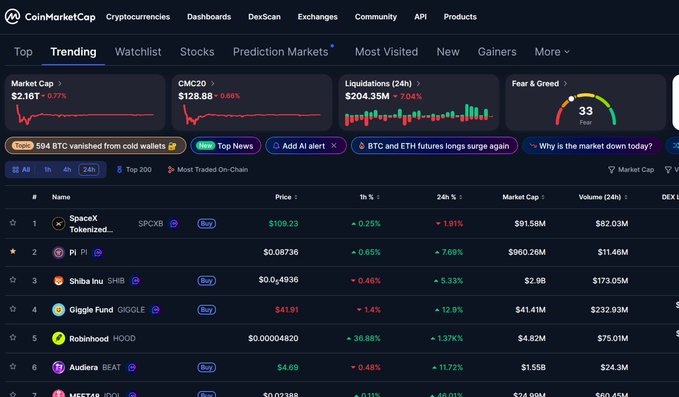Click Buy button for Shiba Inu
Screen dimensions: 679x397
point(207,281)
